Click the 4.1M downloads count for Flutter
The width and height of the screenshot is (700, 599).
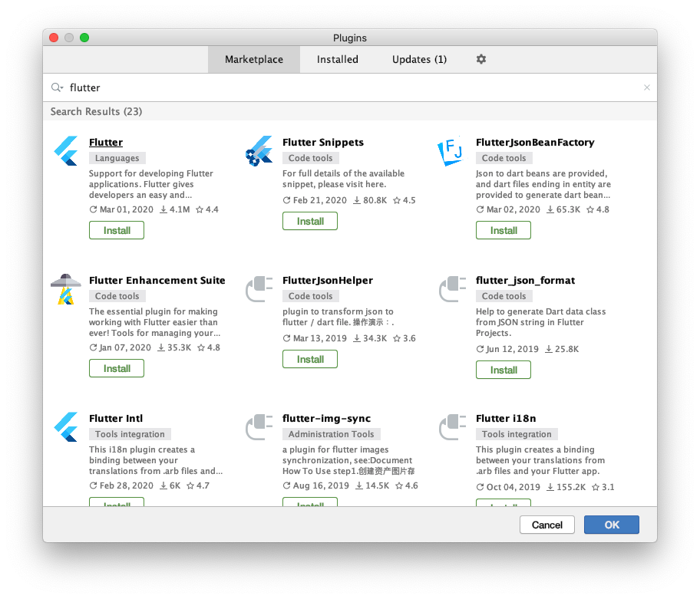coord(176,209)
